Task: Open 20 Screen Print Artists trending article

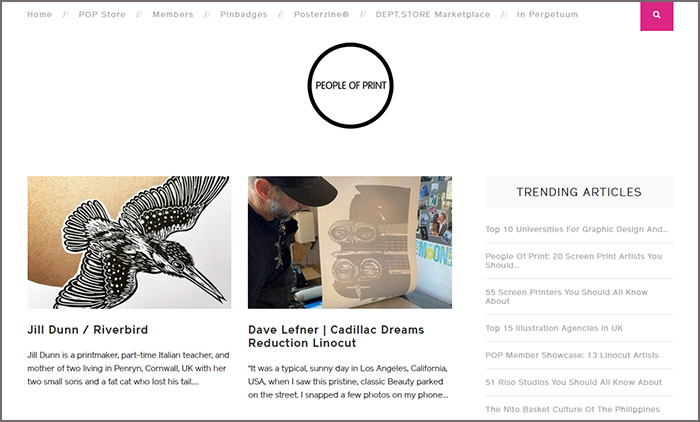Action: (x=574, y=260)
